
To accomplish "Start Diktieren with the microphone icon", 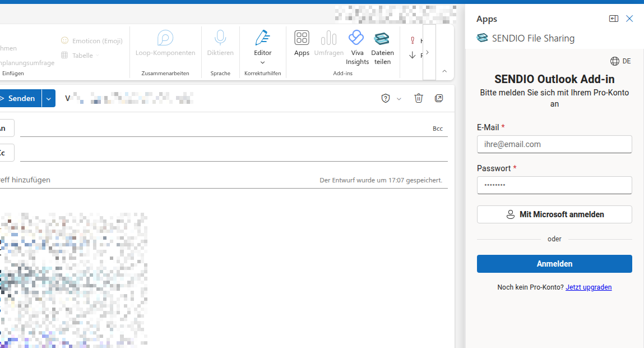I will pyautogui.click(x=220, y=43).
